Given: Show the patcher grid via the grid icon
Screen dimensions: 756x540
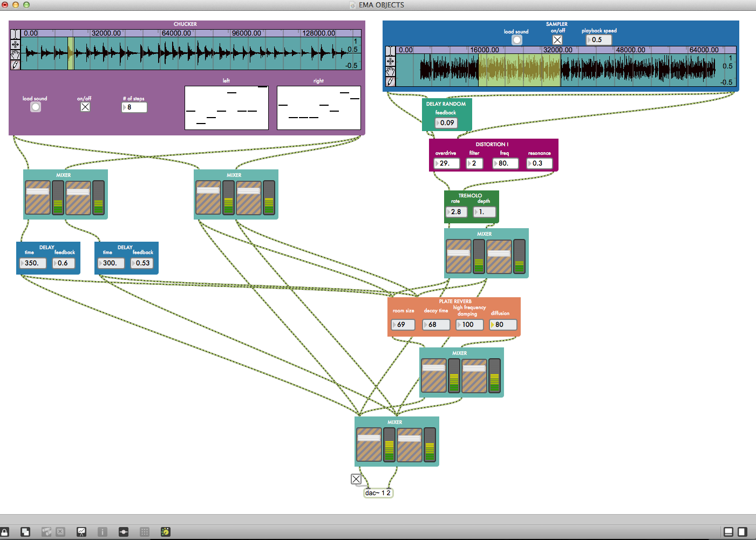Looking at the screenshot, I should coord(144,532).
